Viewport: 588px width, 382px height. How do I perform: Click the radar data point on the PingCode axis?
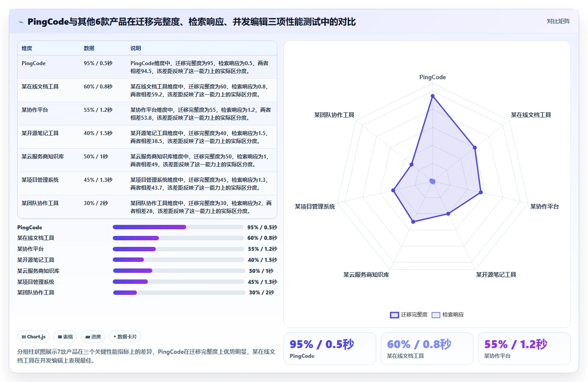point(433,96)
